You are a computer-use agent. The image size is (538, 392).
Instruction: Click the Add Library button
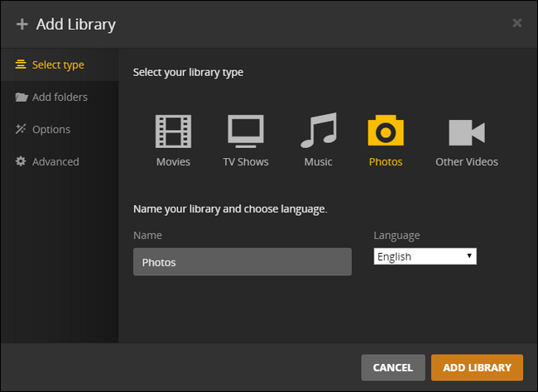pos(477,367)
